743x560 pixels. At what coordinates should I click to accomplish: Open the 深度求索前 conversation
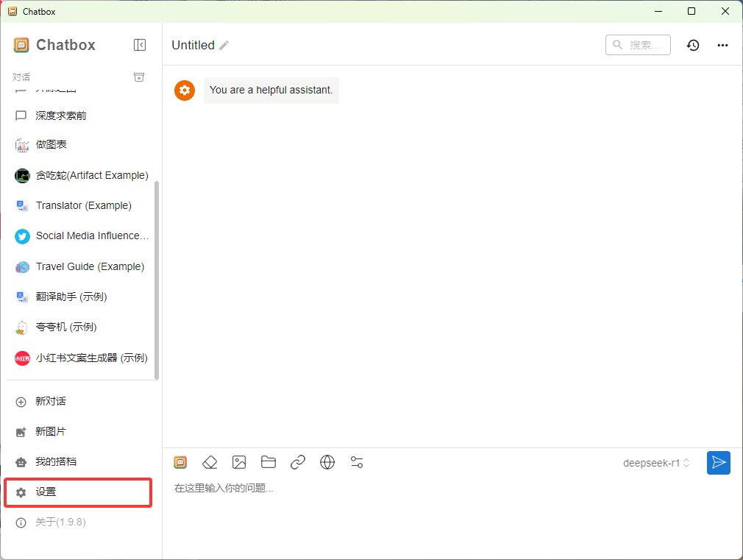pos(81,116)
